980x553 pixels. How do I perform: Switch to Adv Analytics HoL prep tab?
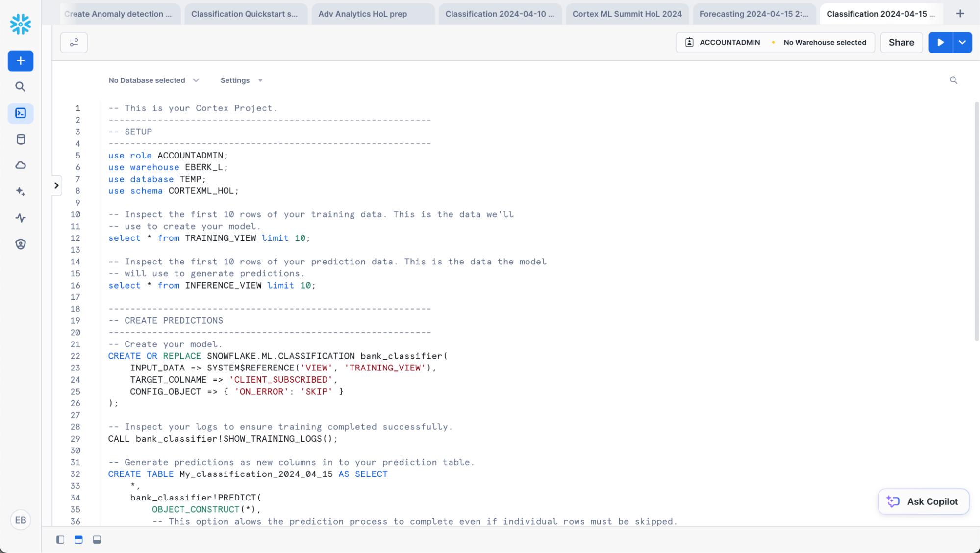click(x=362, y=14)
